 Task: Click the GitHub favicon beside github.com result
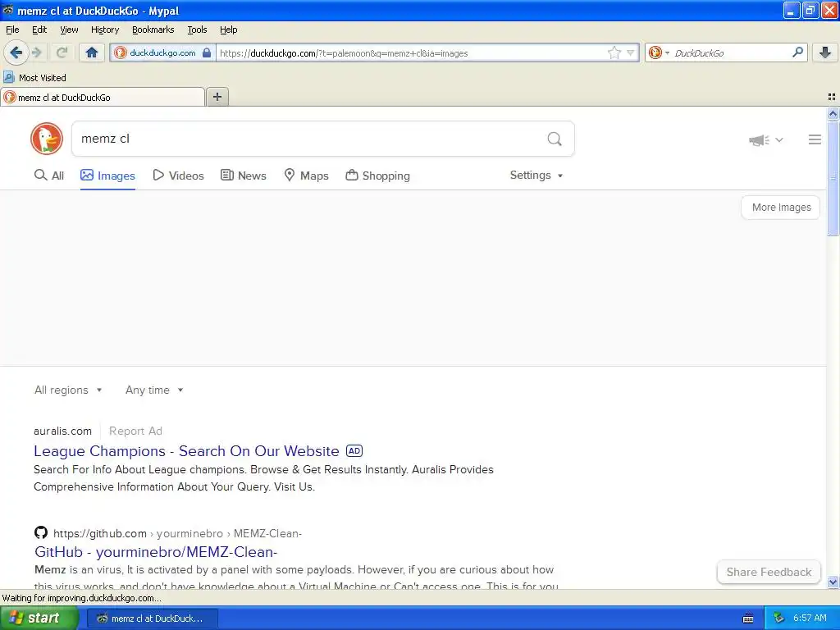[41, 532]
